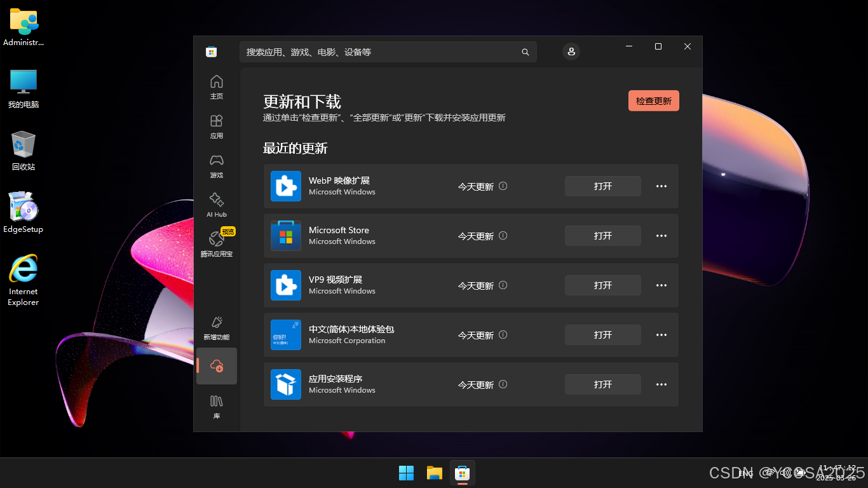The width and height of the screenshot is (868, 488).
Task: Click the search magnifier icon
Action: pos(526,52)
